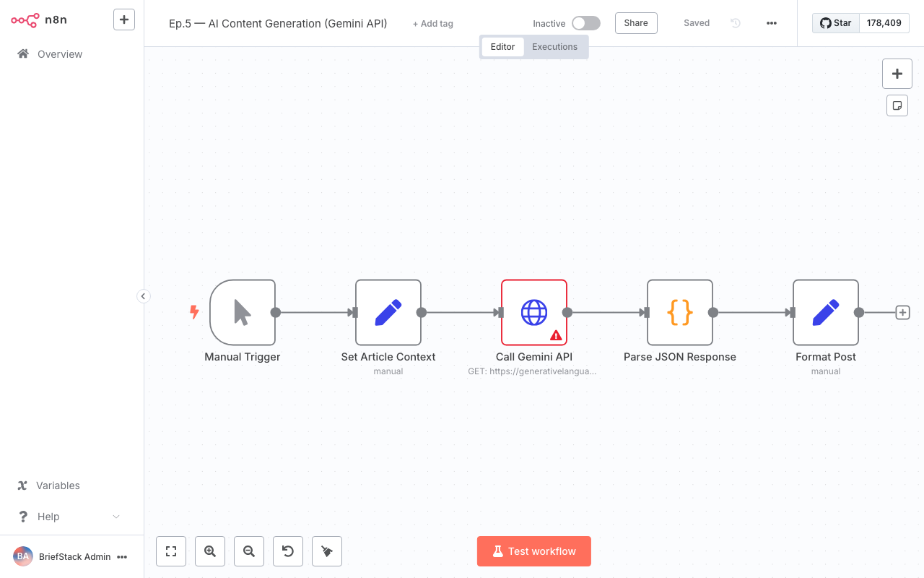Collapse the left sidebar with the chevron
This screenshot has width=924, height=578.
click(x=143, y=296)
